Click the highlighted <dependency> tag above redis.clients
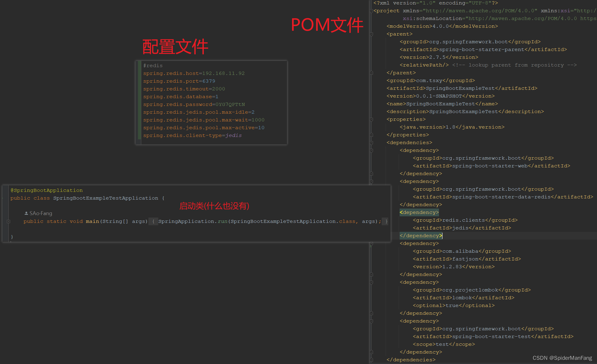 (x=419, y=212)
